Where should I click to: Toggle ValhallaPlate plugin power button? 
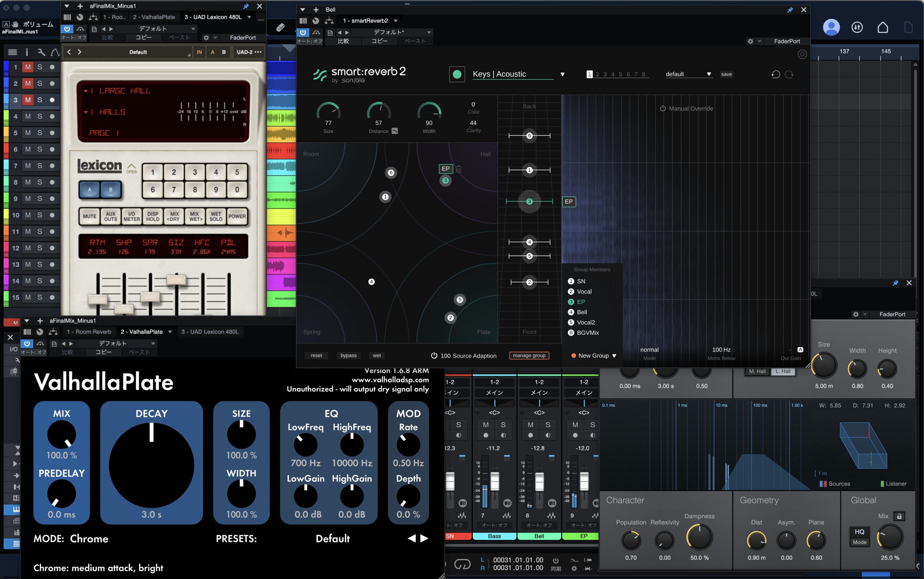27,343
